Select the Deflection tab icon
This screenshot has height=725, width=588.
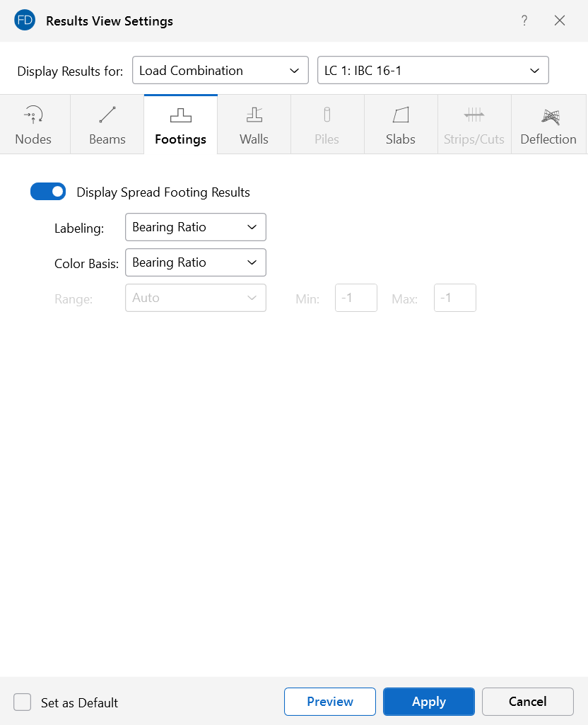click(548, 115)
